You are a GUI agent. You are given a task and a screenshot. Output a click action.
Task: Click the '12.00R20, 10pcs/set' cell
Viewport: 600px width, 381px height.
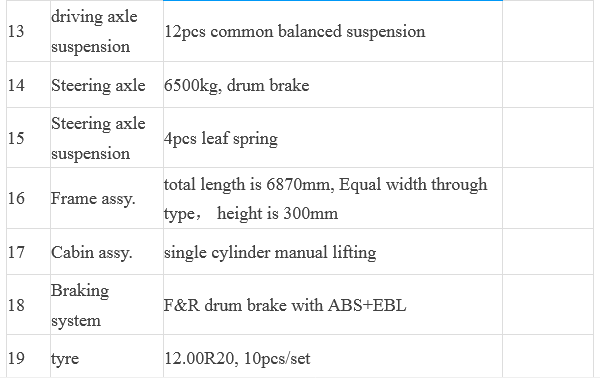click(x=333, y=357)
